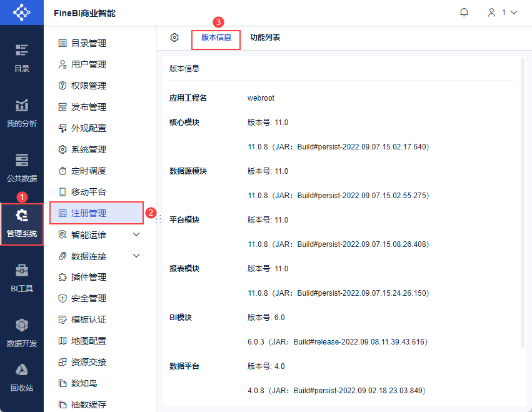532x412 pixels.
Task: Click the vertical scrollbar in version panel
Action: pyautogui.click(x=523, y=203)
